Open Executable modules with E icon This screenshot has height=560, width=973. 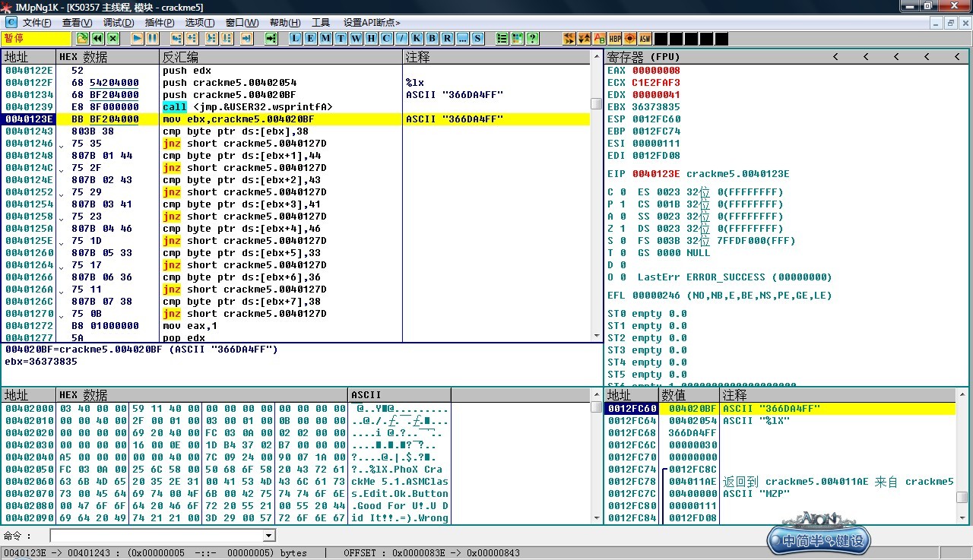(x=311, y=38)
